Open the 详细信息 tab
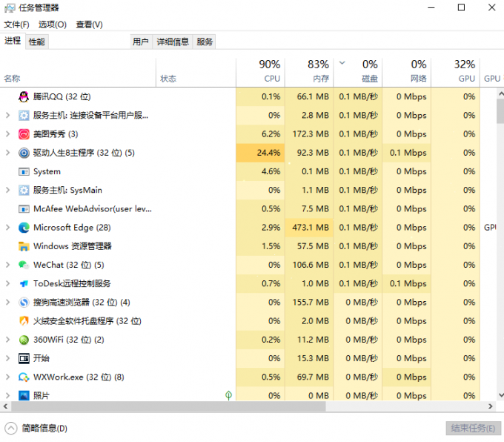Image resolution: width=504 pixels, height=442 pixels. [x=173, y=42]
